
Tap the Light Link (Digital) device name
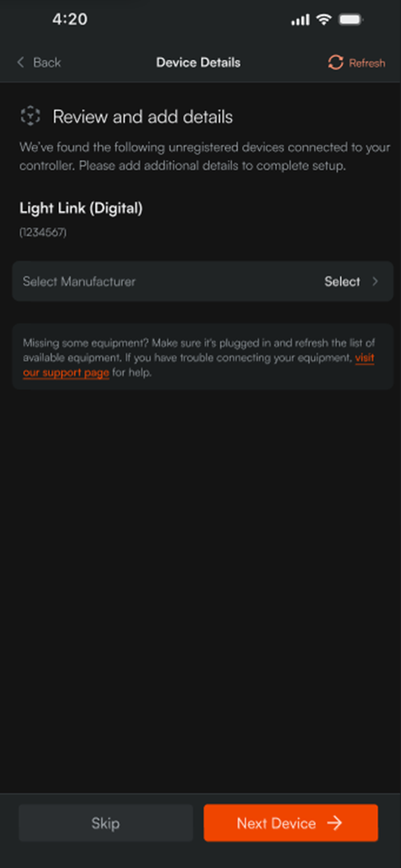click(81, 208)
